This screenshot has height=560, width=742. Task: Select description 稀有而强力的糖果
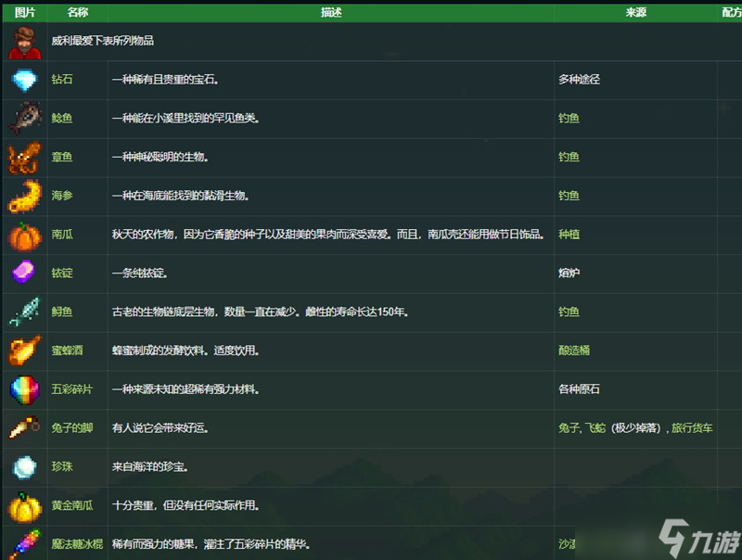pos(211,544)
